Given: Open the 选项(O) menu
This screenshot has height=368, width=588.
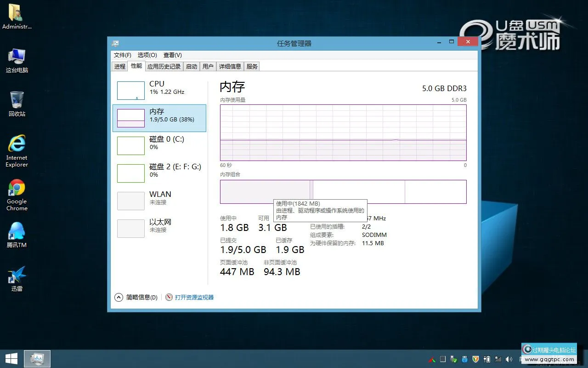Looking at the screenshot, I should (147, 55).
